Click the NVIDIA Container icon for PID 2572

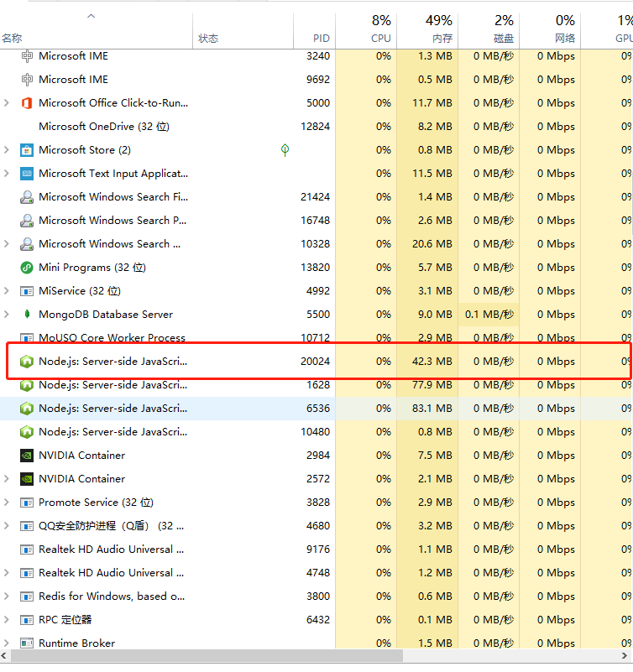pos(27,479)
